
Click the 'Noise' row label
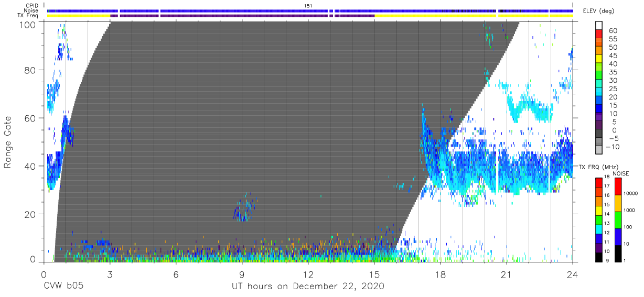click(x=32, y=10)
